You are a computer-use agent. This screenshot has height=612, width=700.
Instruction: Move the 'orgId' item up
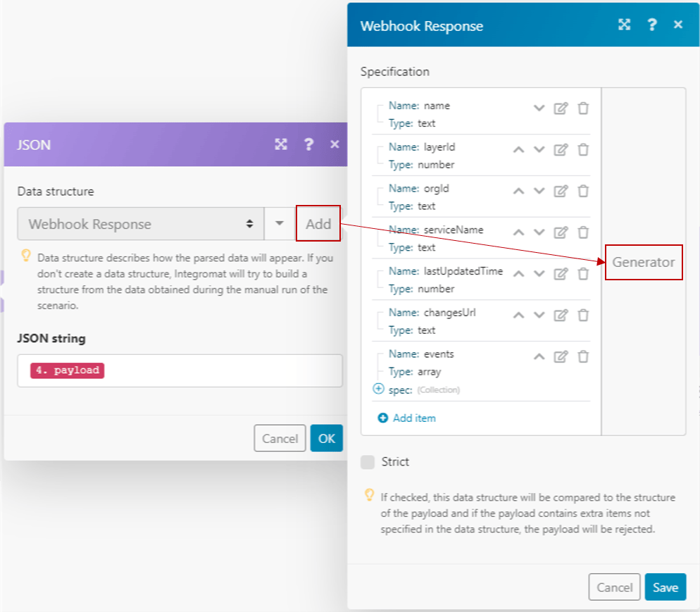(x=518, y=192)
